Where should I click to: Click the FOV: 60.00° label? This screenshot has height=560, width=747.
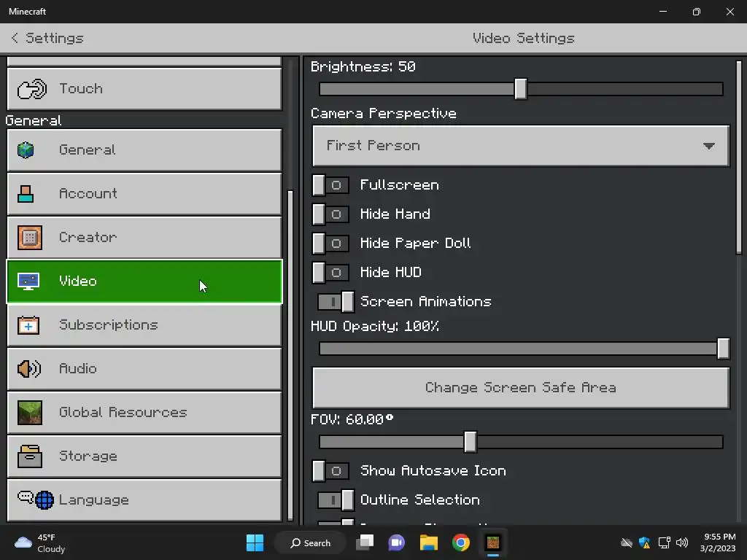click(352, 419)
